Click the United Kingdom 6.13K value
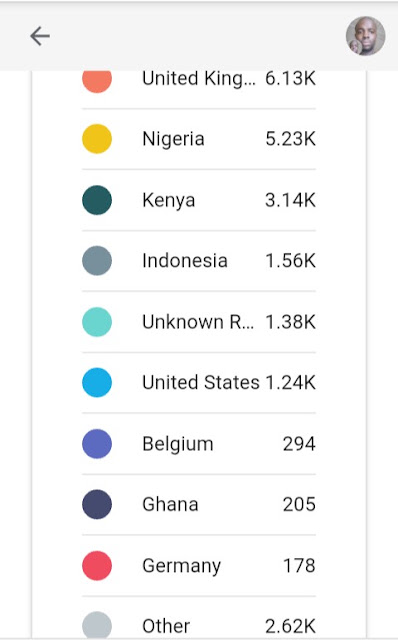This screenshot has height=640, width=398. pos(290,78)
